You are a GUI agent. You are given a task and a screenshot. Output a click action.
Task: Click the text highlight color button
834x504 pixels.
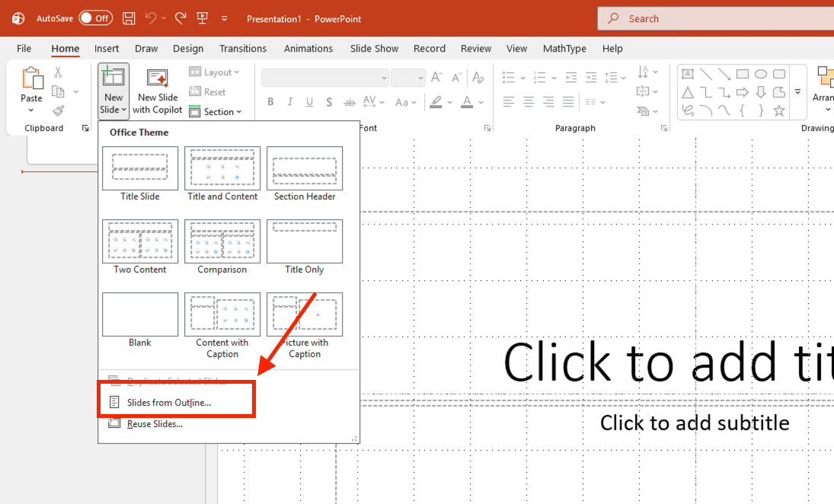click(x=436, y=101)
